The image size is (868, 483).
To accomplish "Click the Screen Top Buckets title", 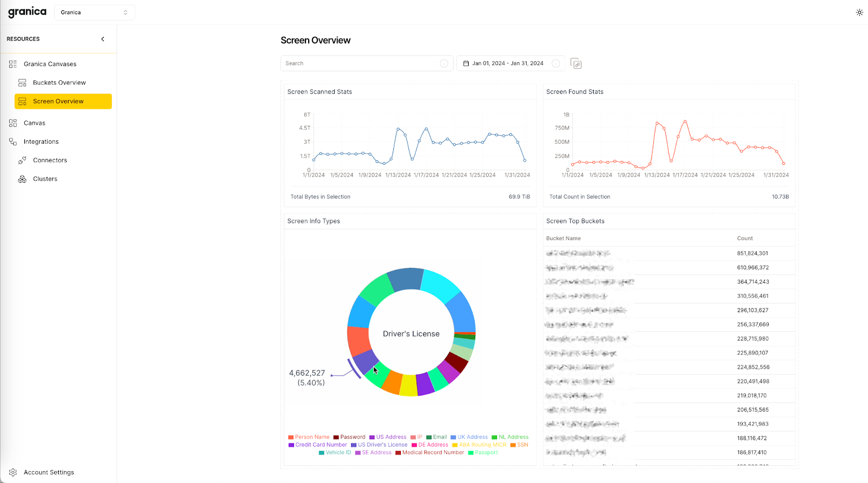I will [575, 221].
